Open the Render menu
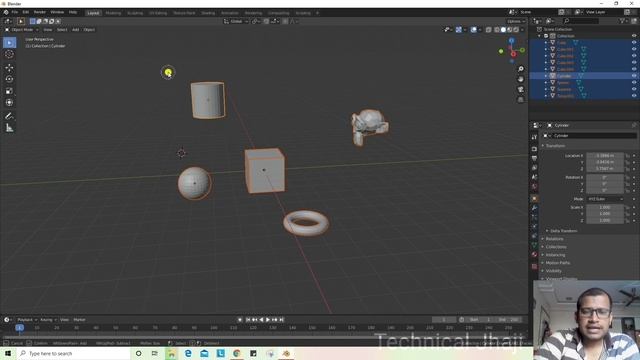Screen dimensions: 640x360 pyautogui.click(x=40, y=12)
